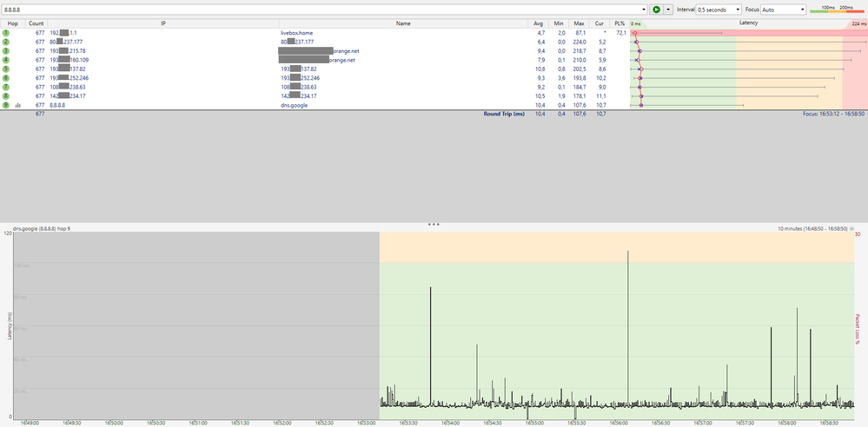Click the Max column header

coord(579,23)
